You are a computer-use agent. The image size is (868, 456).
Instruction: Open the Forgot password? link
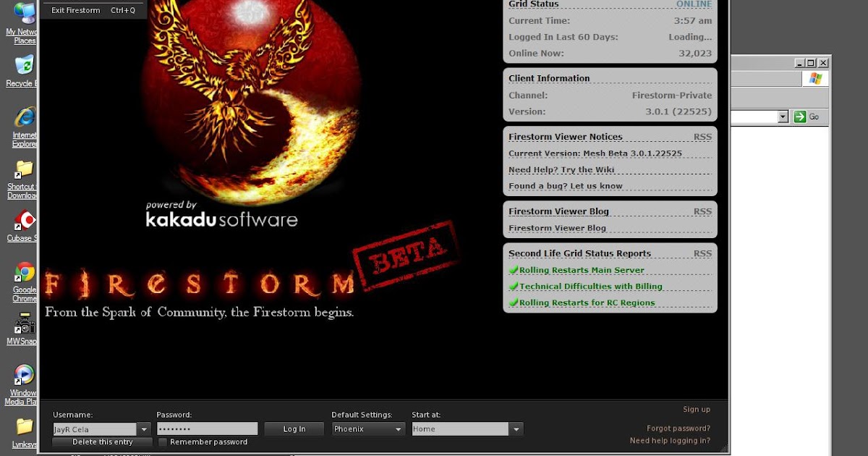click(678, 428)
